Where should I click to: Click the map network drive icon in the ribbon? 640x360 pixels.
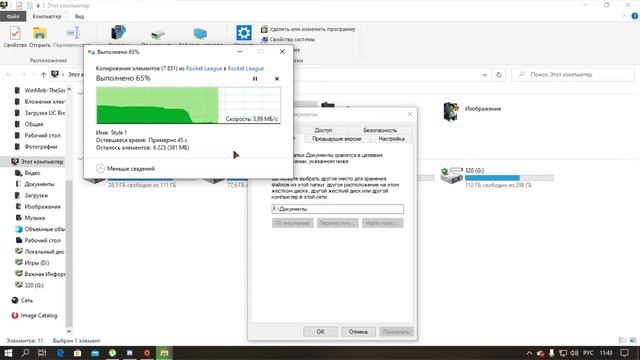pos(158,34)
